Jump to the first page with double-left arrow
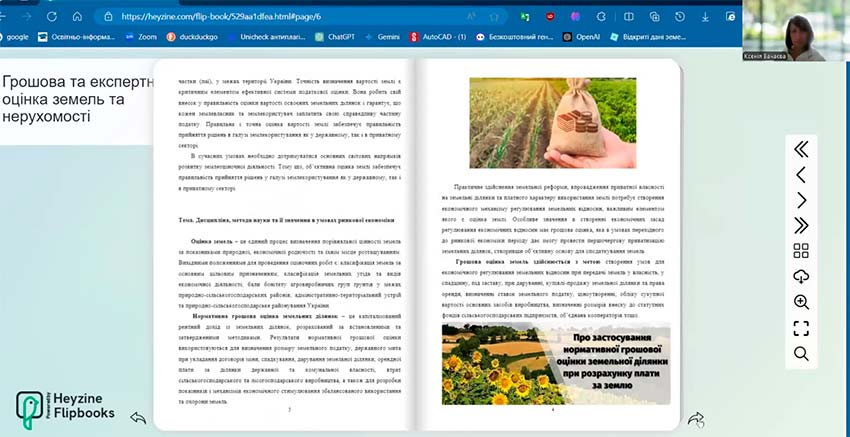 click(801, 149)
